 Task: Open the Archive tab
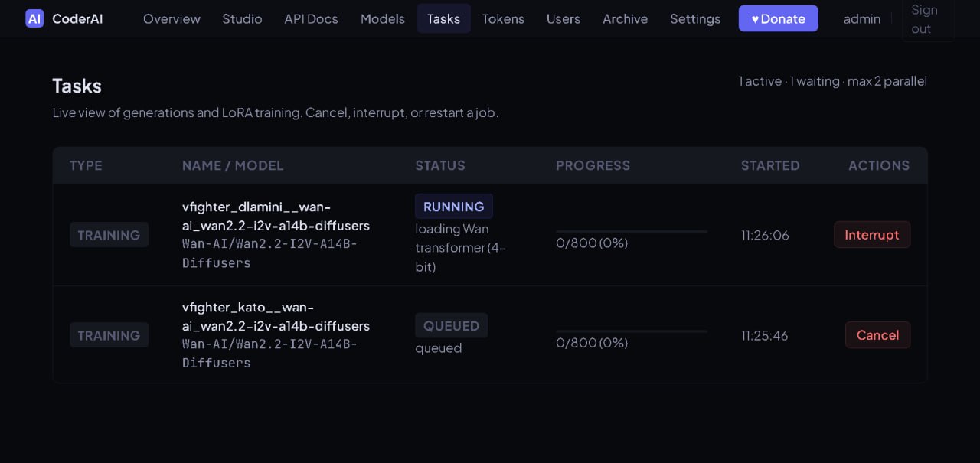pos(625,18)
